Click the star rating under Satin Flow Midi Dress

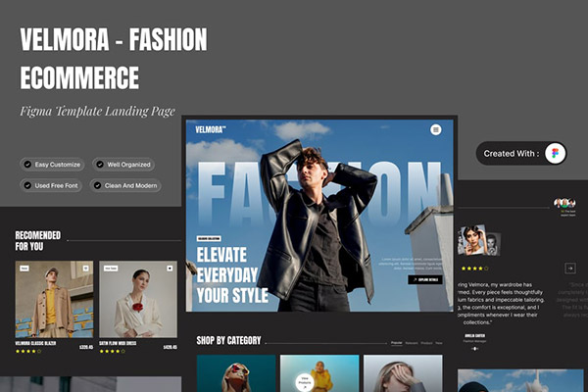[113, 352]
